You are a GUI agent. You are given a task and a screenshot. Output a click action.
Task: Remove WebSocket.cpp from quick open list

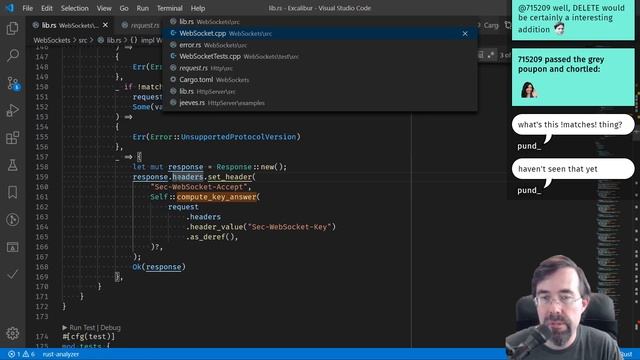pyautogui.click(x=465, y=33)
